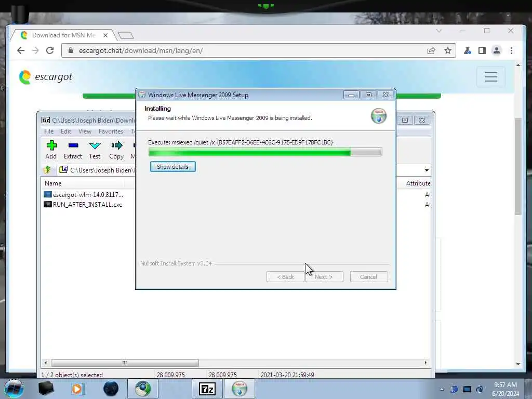Click the Next button in setup
This screenshot has height=399, width=532.
(x=324, y=277)
